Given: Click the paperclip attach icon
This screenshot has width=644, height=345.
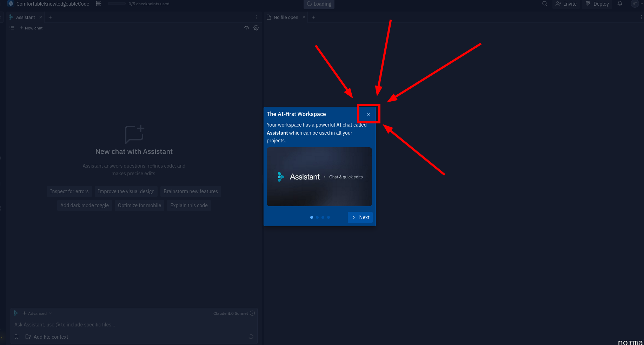Looking at the screenshot, I should coord(16,337).
